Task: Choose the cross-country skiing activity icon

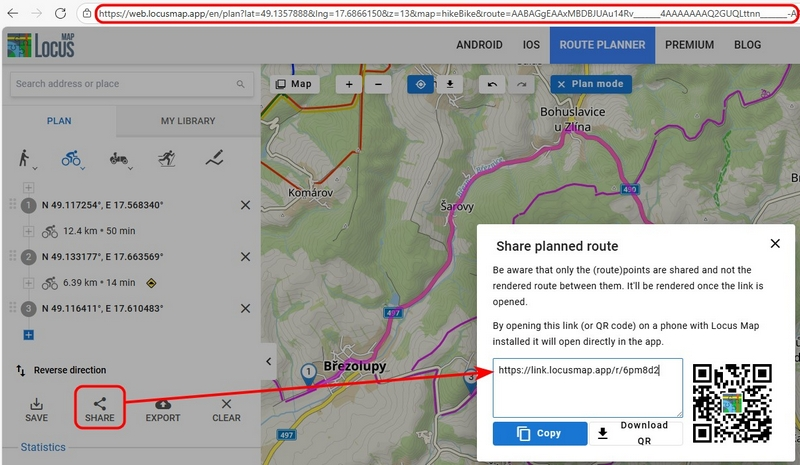Action: tap(167, 158)
